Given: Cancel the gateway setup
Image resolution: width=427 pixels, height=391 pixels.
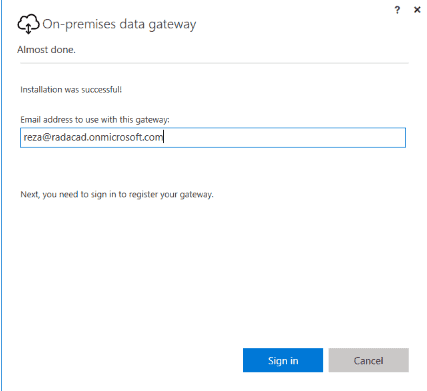Looking at the screenshot, I should (368, 360).
